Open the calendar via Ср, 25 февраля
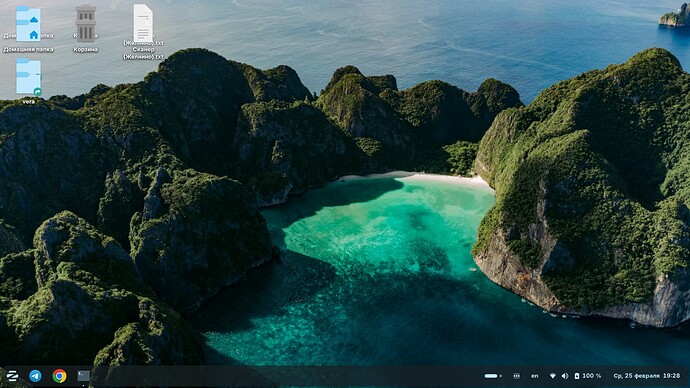Image resolution: width=690 pixels, height=388 pixels. [x=636, y=376]
